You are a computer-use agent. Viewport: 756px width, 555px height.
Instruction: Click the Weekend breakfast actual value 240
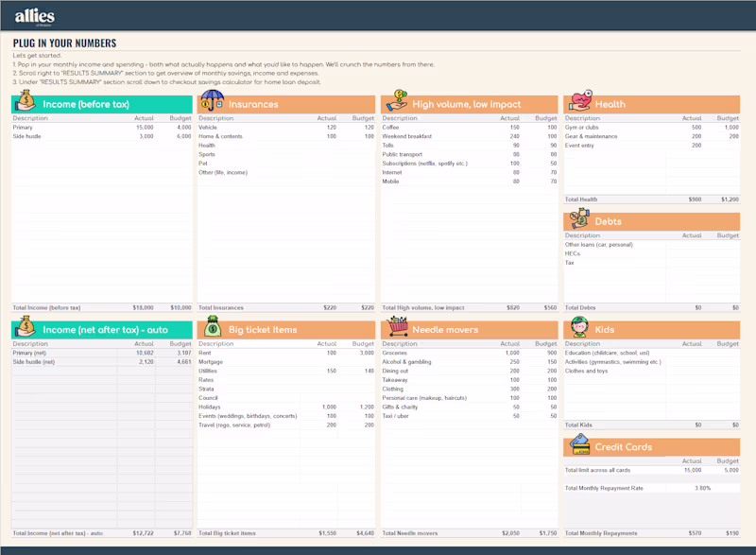coord(514,136)
